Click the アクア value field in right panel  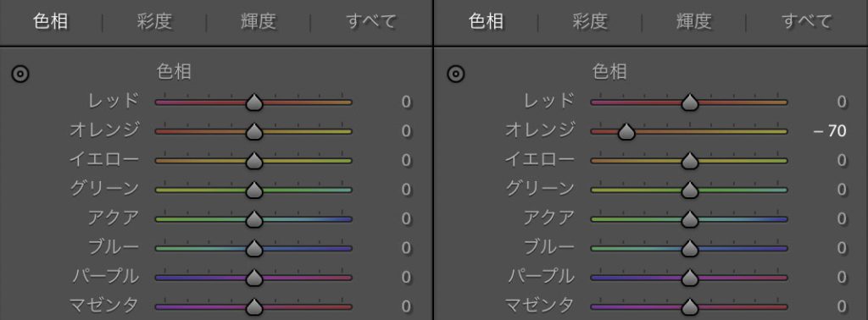click(x=842, y=219)
